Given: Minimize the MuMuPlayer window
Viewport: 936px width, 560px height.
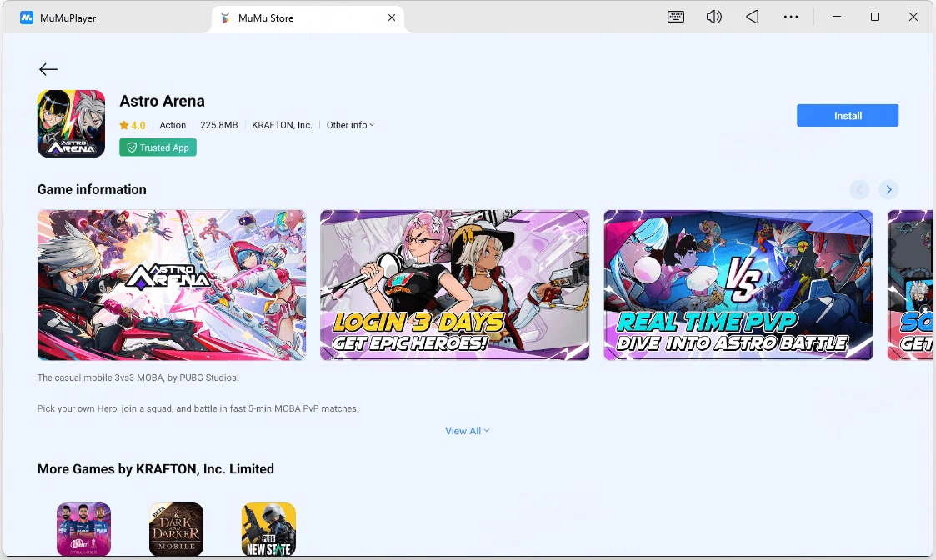Looking at the screenshot, I should [x=837, y=17].
